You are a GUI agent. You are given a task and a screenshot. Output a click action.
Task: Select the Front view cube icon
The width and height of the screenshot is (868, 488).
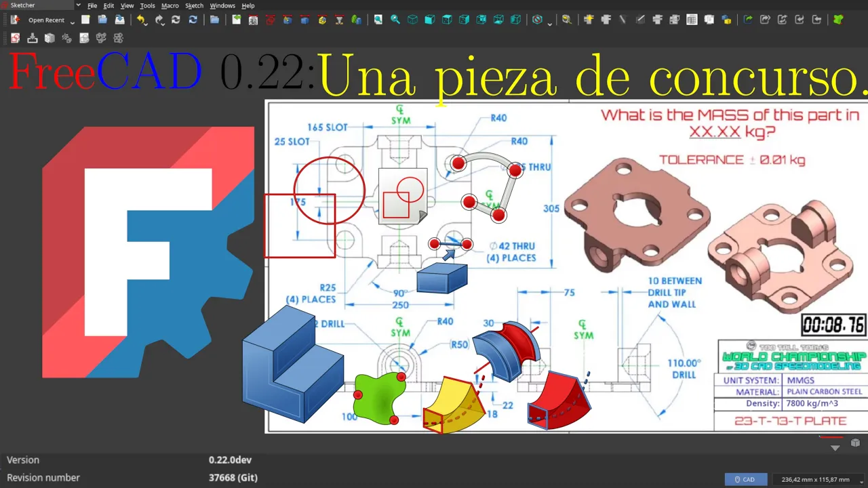pyautogui.click(x=430, y=20)
